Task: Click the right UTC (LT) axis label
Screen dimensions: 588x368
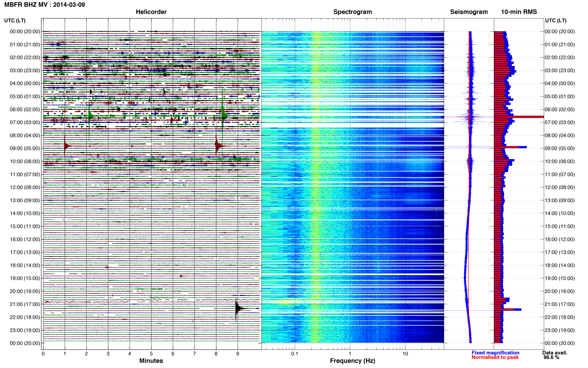Action: pos(556,20)
